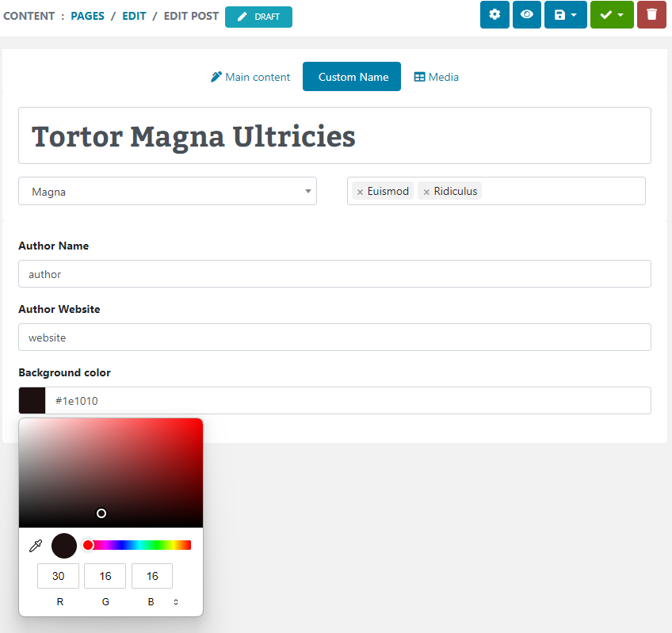The height and width of the screenshot is (633, 672).
Task: Remove the Ridiculus tag
Action: pos(426,190)
